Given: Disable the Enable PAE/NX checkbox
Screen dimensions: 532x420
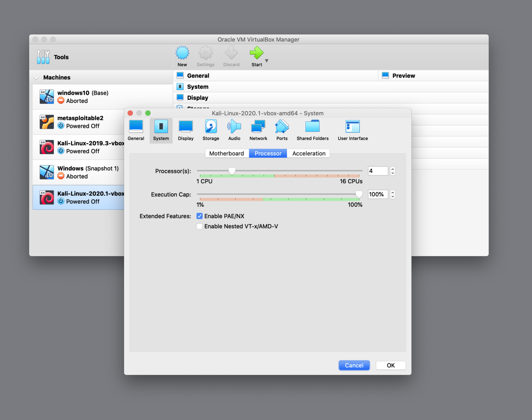Looking at the screenshot, I should coord(199,216).
